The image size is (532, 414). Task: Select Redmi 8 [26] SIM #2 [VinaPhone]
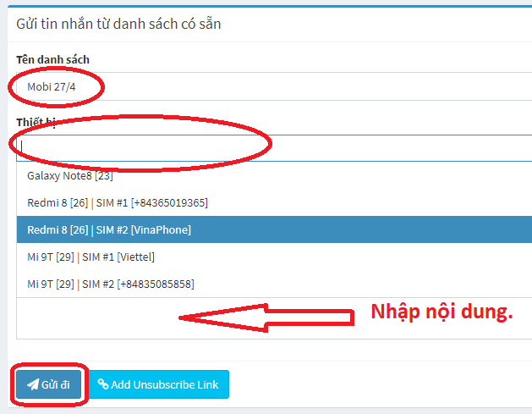[x=274, y=229]
